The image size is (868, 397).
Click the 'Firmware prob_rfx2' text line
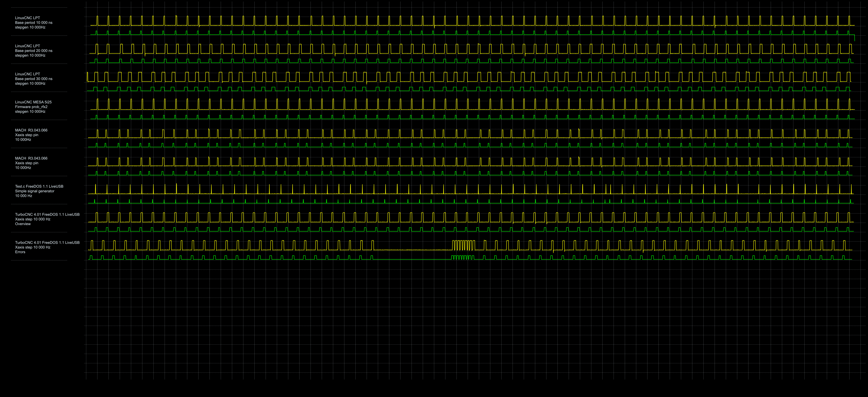click(31, 107)
